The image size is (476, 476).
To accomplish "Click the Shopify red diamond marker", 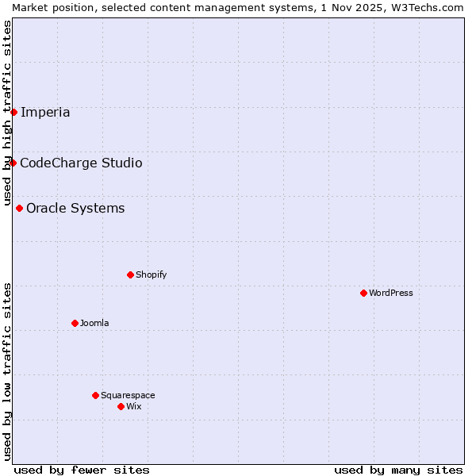I will (130, 274).
